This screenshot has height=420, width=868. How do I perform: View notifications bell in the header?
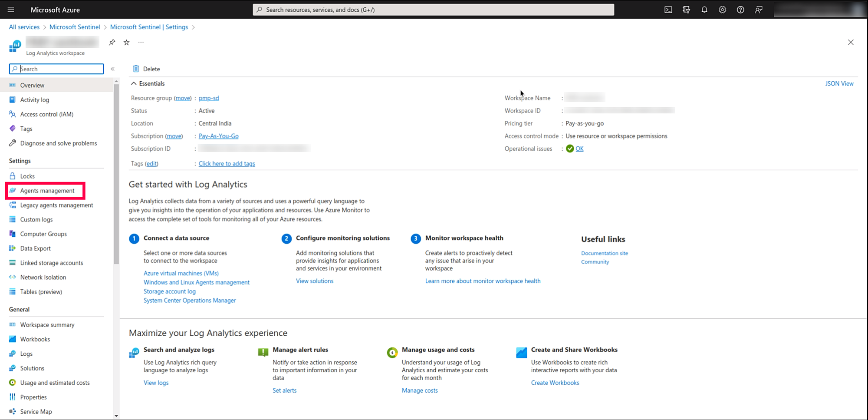[x=704, y=10]
